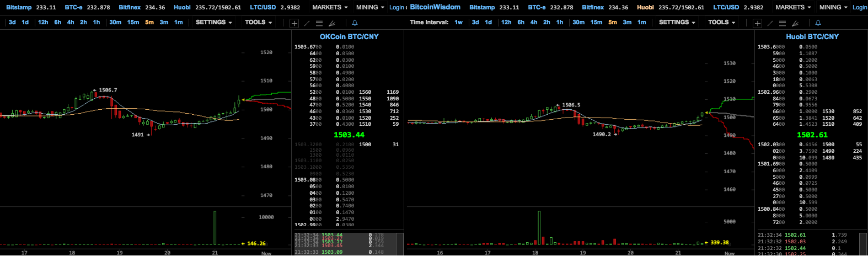Click OKCoin volume value 146.26
868x256 pixels.
[x=256, y=243]
